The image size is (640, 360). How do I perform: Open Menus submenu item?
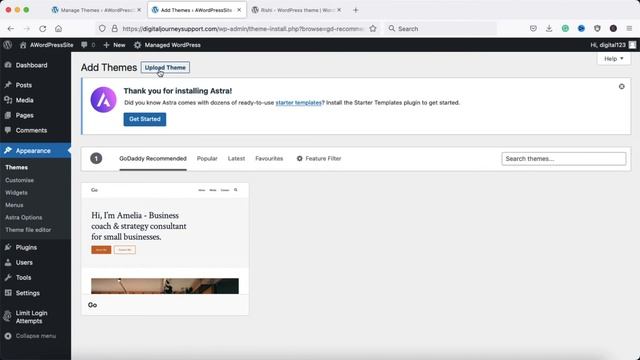click(x=14, y=205)
